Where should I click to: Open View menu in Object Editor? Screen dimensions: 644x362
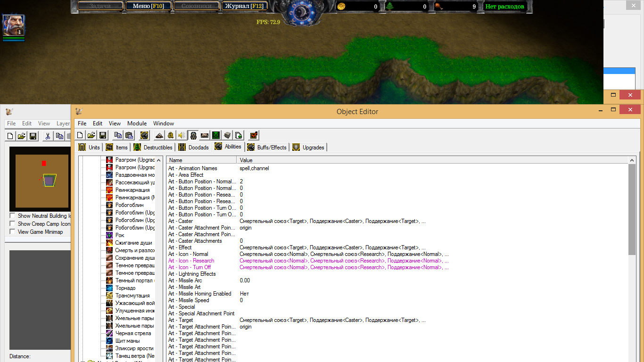pyautogui.click(x=115, y=123)
